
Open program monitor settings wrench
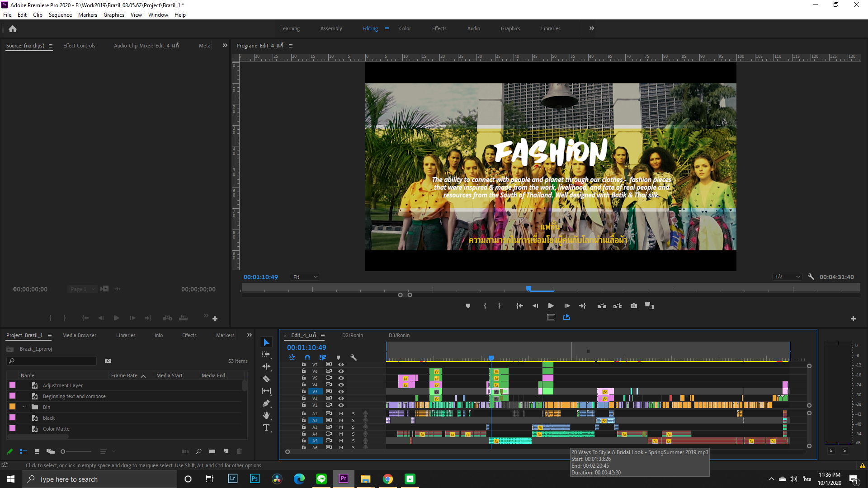(x=811, y=277)
